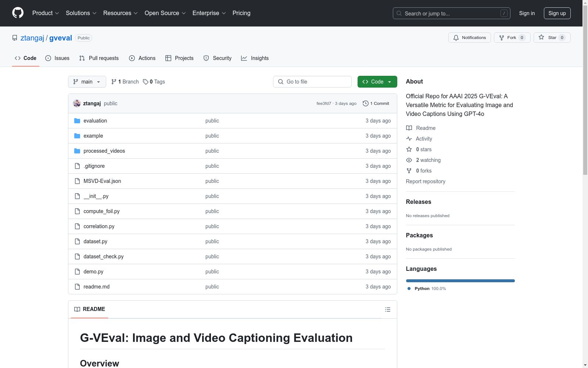Viewport: 588px width, 368px height.
Task: Open the dataset.py file
Action: [95, 241]
